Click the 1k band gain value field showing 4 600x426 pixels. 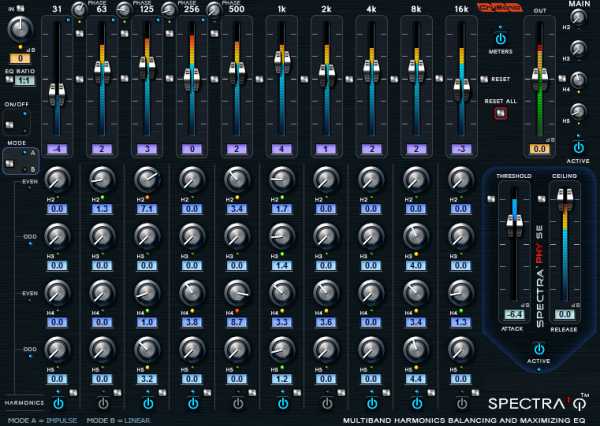[x=282, y=149]
